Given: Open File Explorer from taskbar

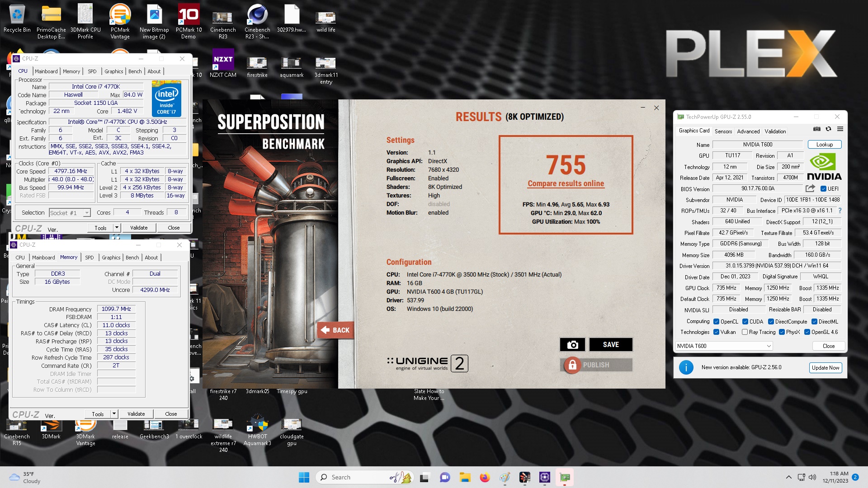Looking at the screenshot, I should (x=465, y=477).
